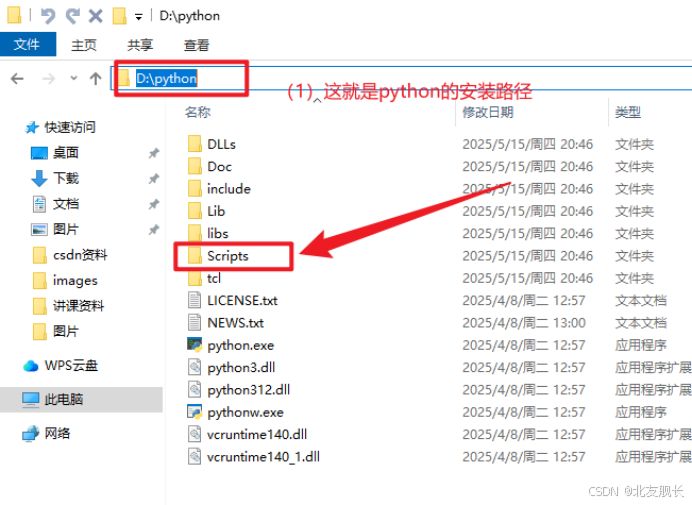This screenshot has width=692, height=505.
Task: Select the python312.dll file name
Action: pyautogui.click(x=248, y=390)
